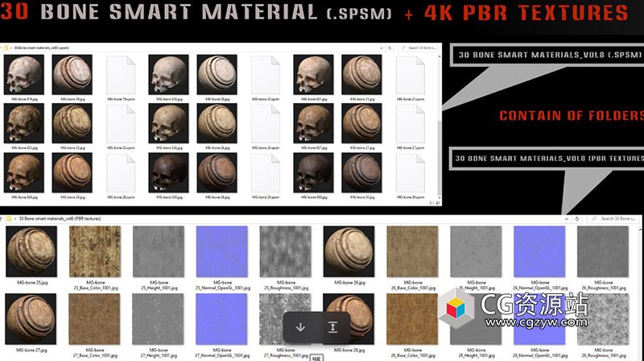Select the MG-bone 025.jpg skull thumbnail

pos(24,123)
